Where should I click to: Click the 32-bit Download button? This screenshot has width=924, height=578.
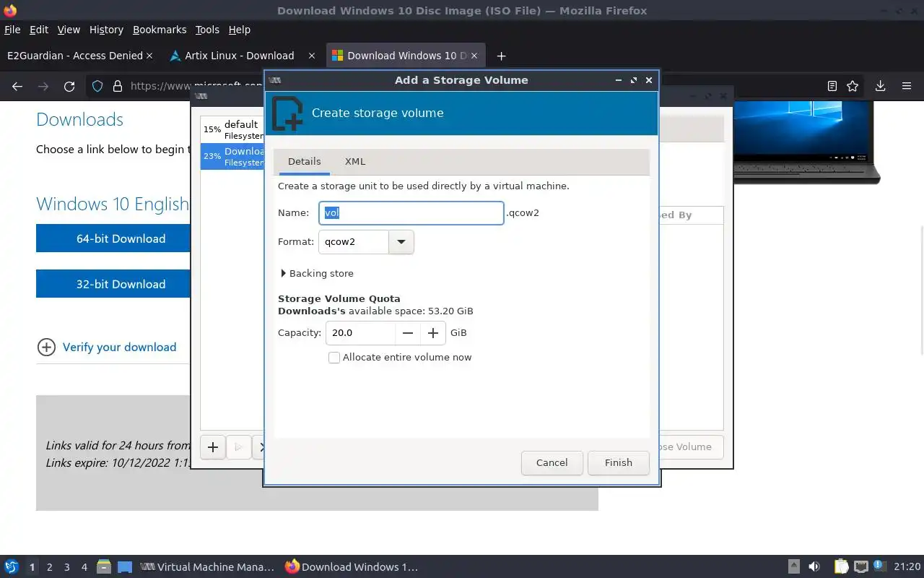coord(113,285)
